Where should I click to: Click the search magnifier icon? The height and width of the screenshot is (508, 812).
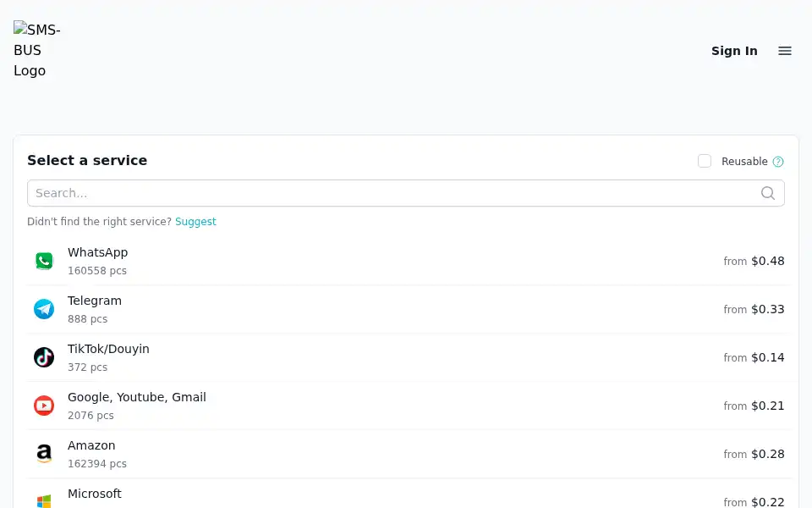coord(768,193)
